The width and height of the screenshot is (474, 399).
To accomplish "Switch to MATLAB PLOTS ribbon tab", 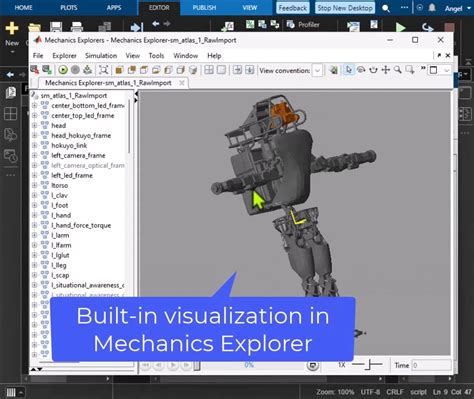I will click(69, 7).
